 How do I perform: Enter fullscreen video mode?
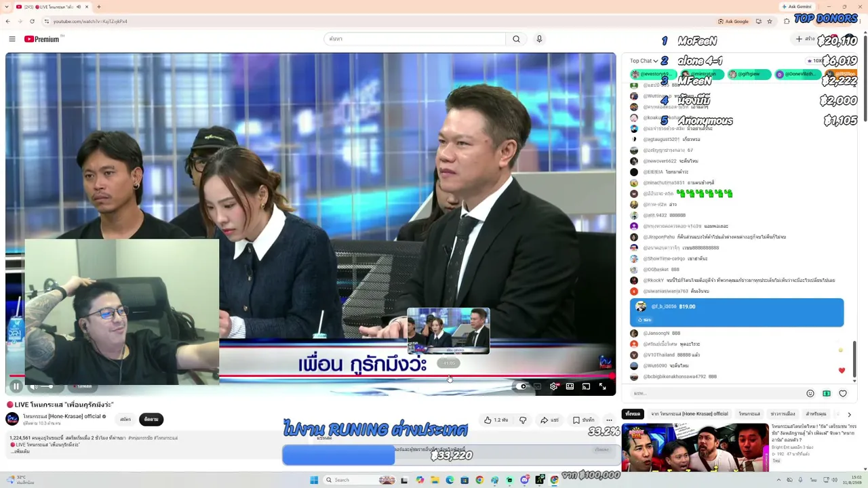click(x=602, y=386)
